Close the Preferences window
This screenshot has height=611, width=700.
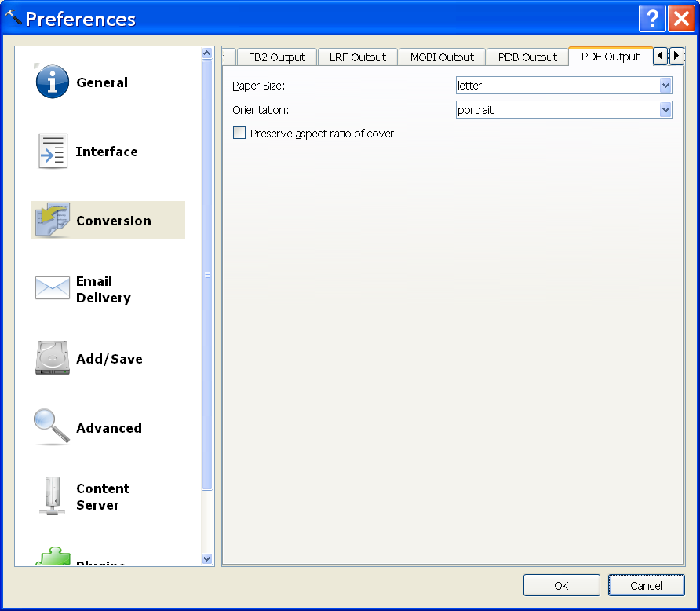coord(681,19)
